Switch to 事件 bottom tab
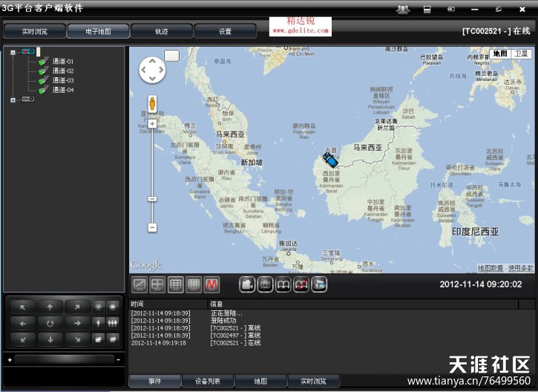538x392 pixels. 155,381
